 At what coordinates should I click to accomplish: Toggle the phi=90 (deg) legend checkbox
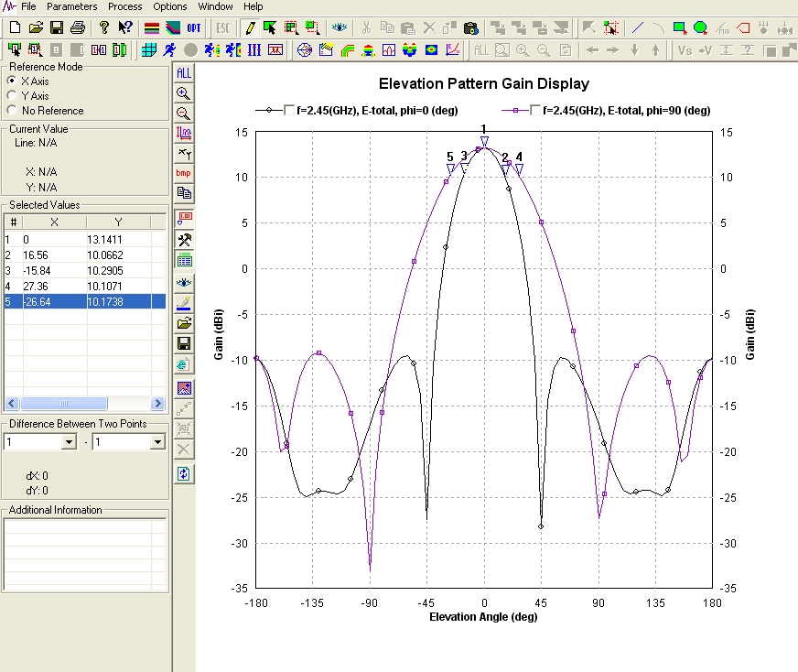click(534, 110)
